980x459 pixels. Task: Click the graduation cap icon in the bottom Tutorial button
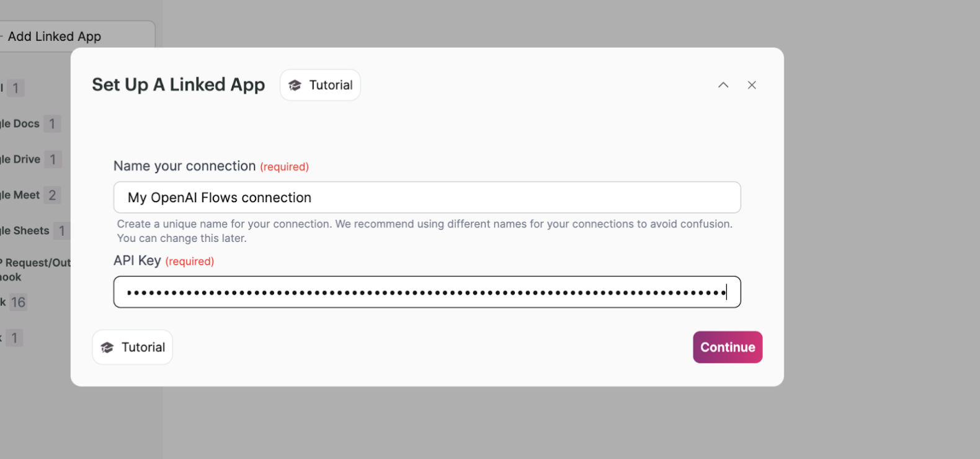pos(107,347)
